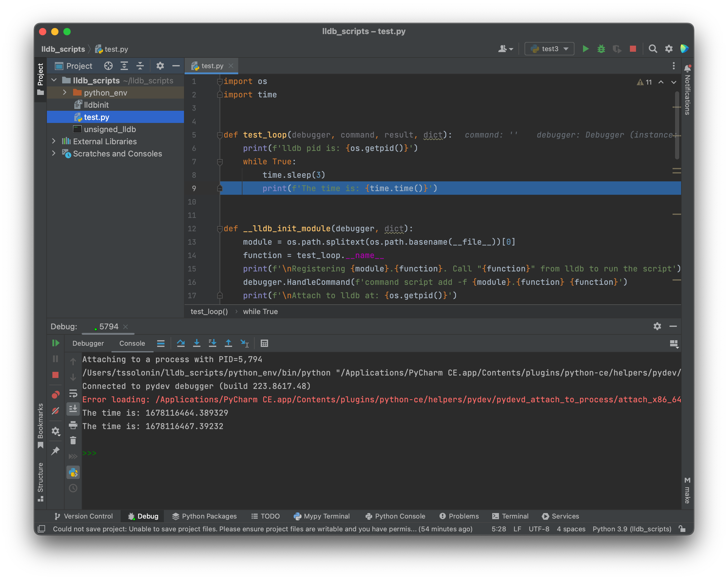Pause the running program
This screenshot has width=728, height=580.
[56, 359]
